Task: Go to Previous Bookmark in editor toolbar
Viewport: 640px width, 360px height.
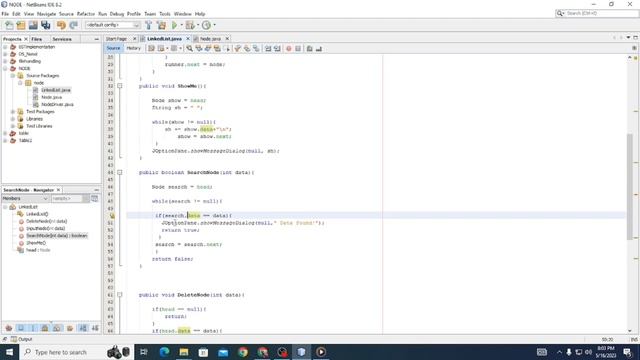Action: coord(238,49)
